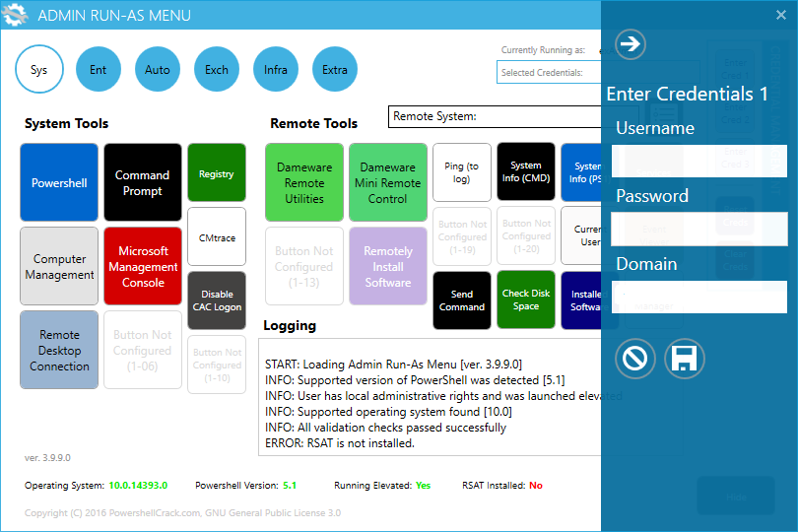This screenshot has height=532, width=798.
Task: Open the Infra tab
Action: tap(275, 69)
